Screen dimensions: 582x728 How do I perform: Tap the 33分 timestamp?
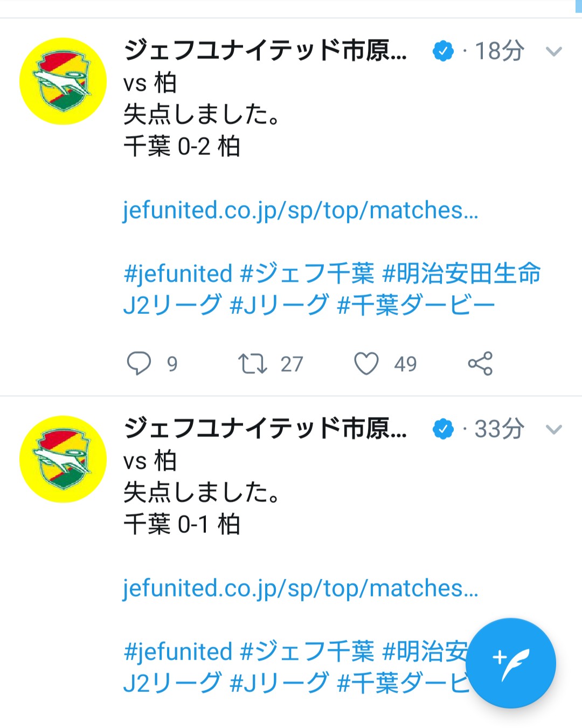[x=499, y=429]
